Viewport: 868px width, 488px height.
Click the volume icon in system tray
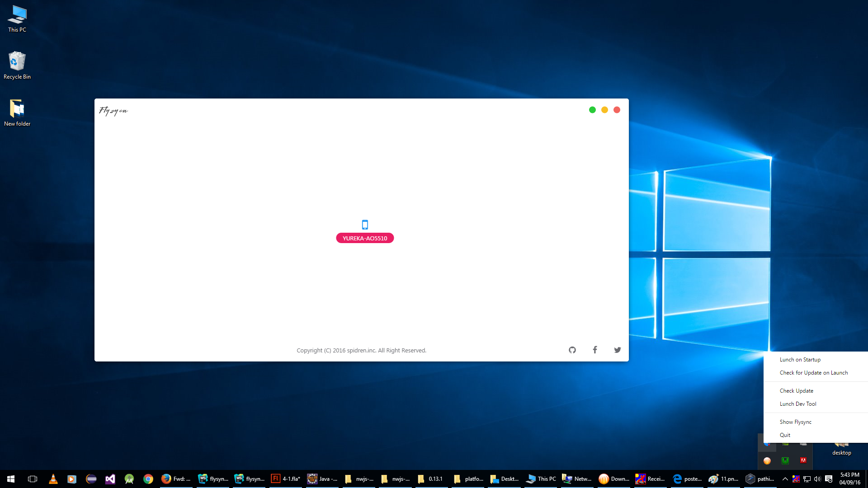pyautogui.click(x=817, y=479)
